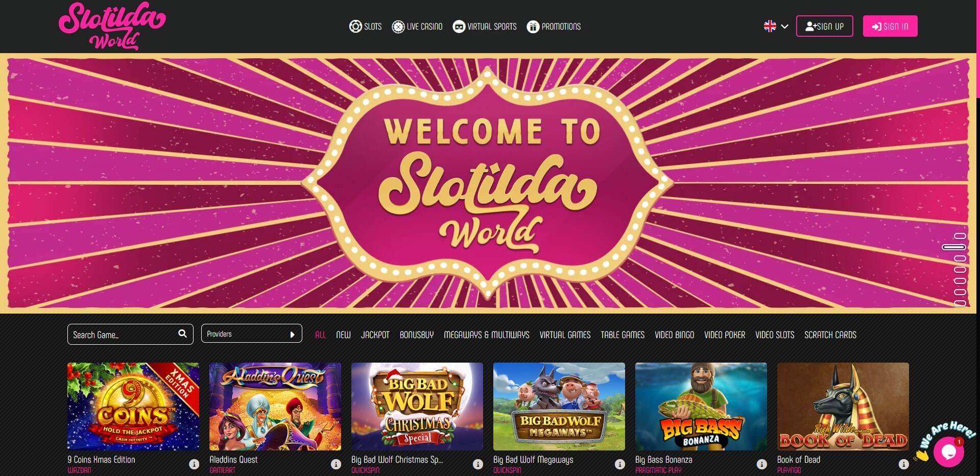Expand the Providers dropdown
Viewport: 980px width, 476px height.
(x=251, y=334)
